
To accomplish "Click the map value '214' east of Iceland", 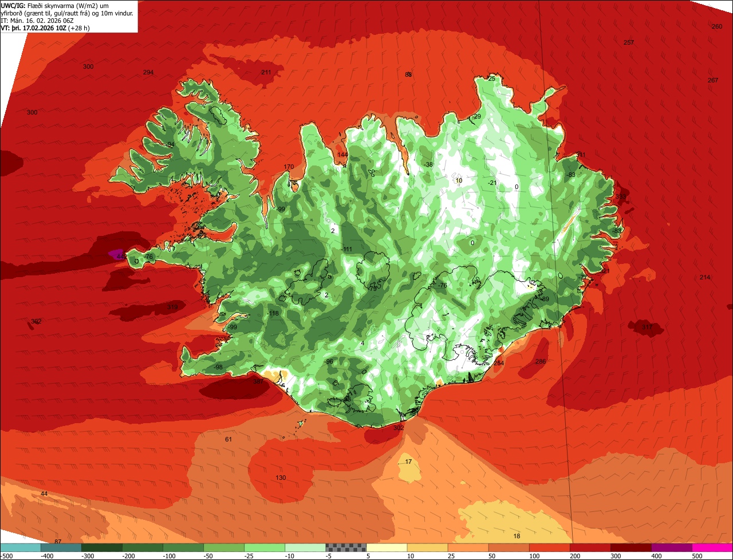I will pos(704,277).
